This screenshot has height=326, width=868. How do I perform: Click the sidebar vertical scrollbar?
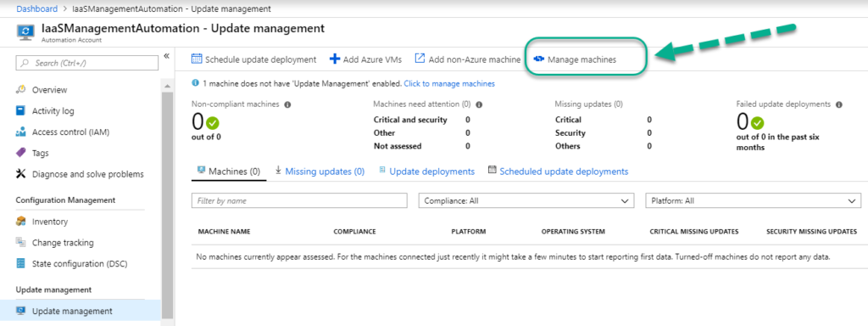[167, 205]
